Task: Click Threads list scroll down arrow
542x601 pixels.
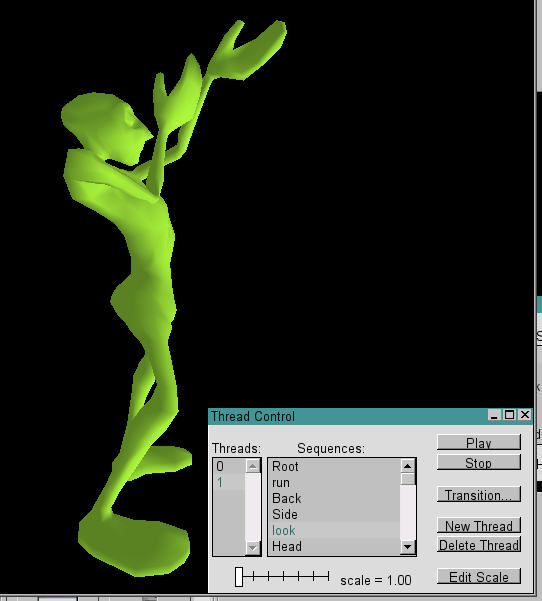Action: [x=253, y=547]
